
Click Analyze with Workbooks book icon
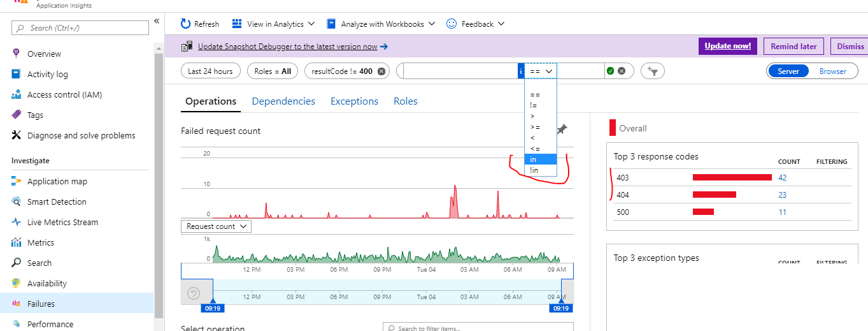331,24
